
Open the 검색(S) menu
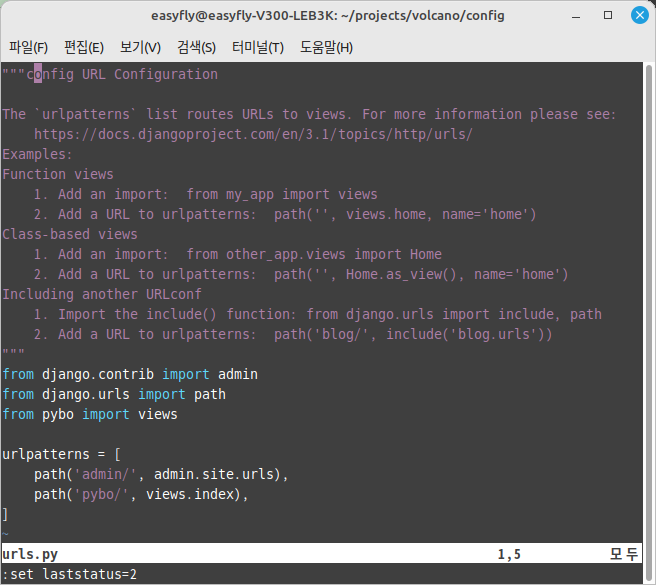tap(196, 47)
